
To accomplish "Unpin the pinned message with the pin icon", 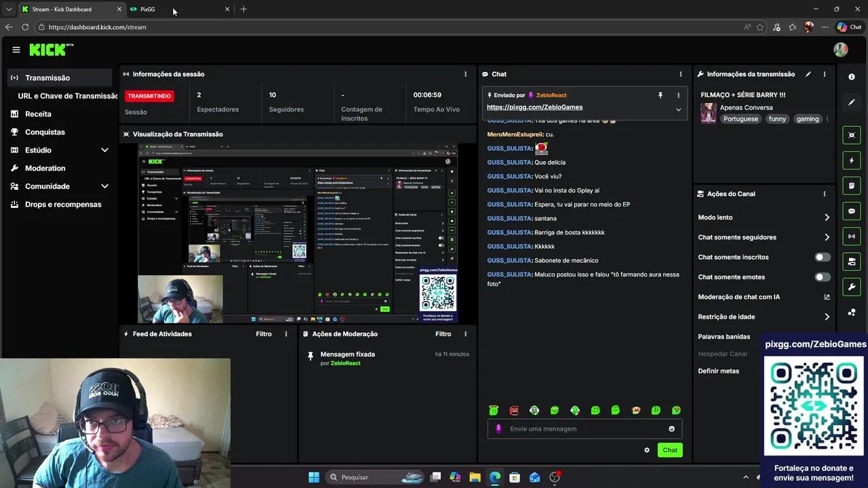I will 660,96.
